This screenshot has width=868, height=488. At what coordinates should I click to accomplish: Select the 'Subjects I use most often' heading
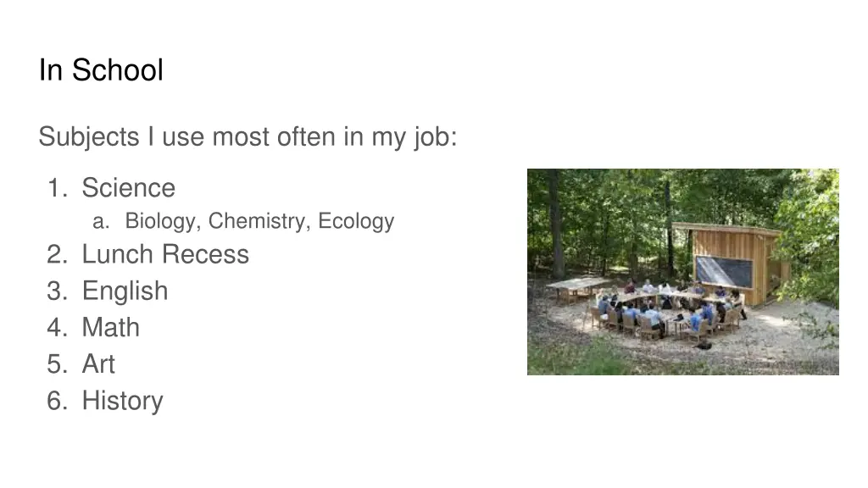point(248,136)
